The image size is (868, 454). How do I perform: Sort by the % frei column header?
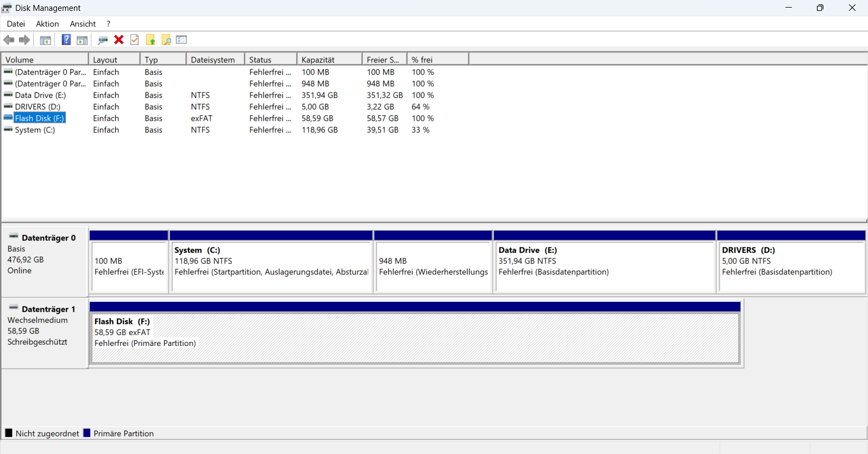click(x=438, y=59)
